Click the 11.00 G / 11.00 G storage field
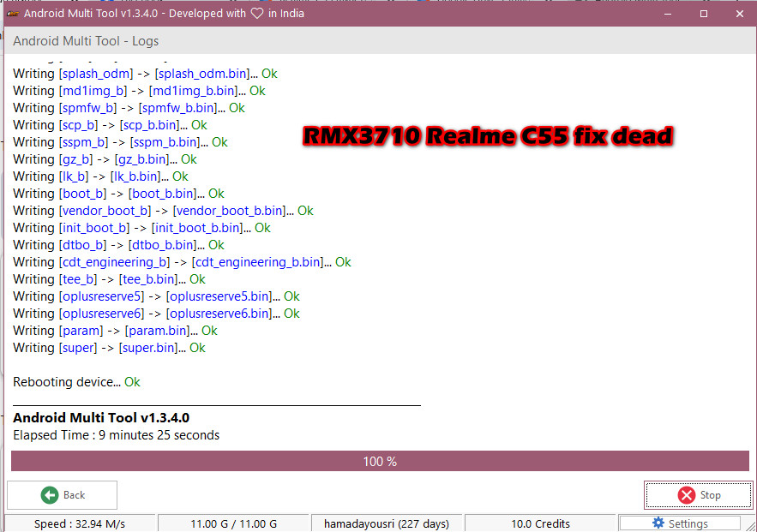The width and height of the screenshot is (757, 532). click(233, 523)
